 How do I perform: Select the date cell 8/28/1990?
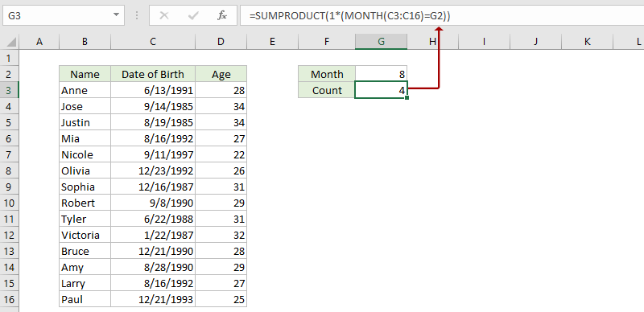153,267
